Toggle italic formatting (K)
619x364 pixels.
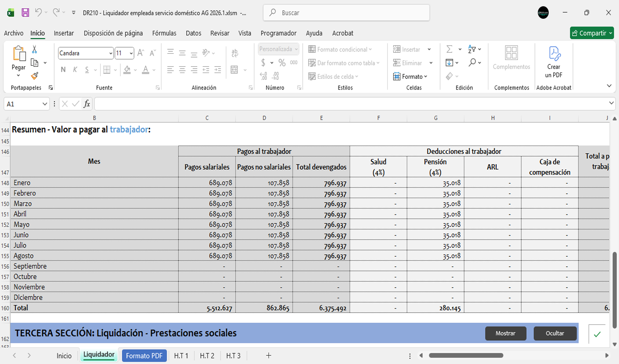point(75,70)
